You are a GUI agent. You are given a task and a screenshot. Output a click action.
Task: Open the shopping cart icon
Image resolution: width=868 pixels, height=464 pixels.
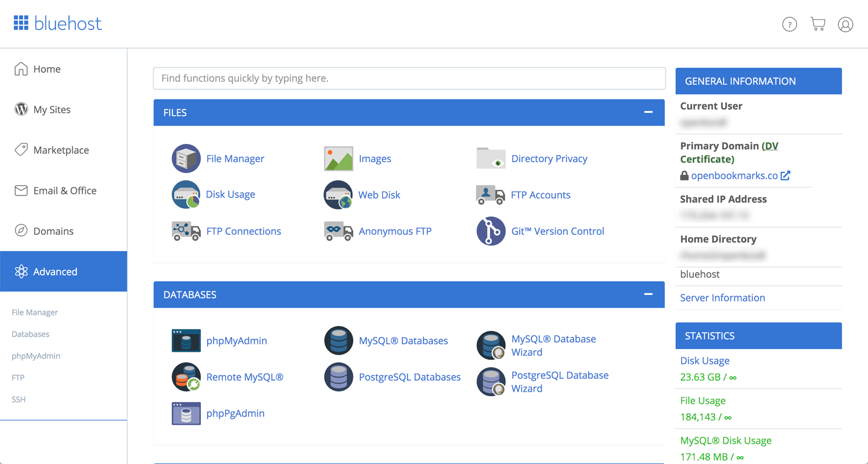click(818, 24)
